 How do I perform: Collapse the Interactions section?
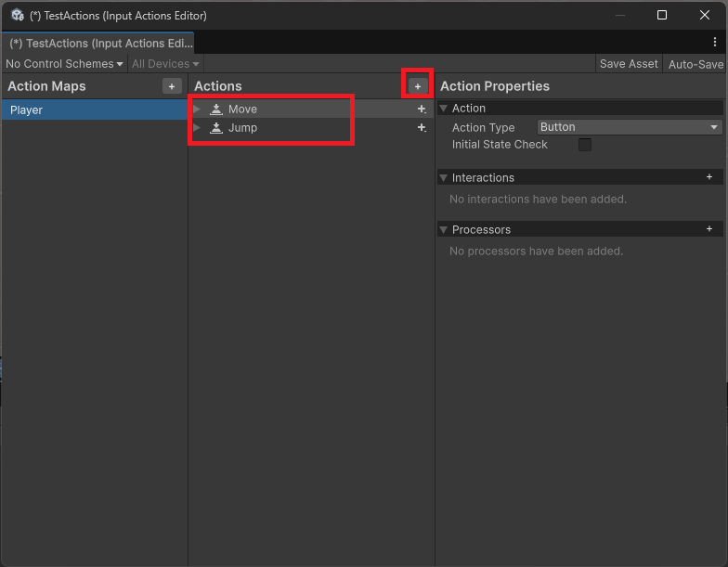444,177
